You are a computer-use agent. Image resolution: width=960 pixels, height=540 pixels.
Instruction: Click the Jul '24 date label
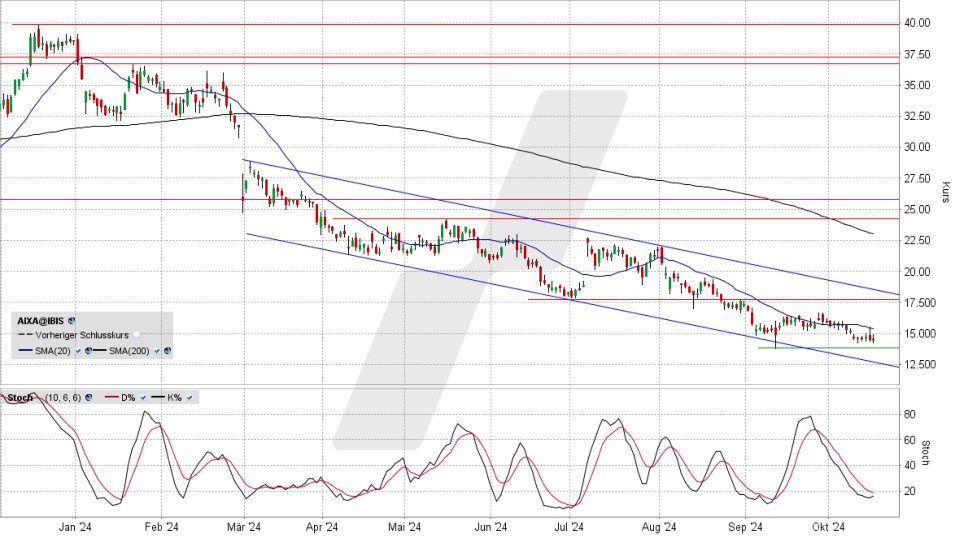(x=569, y=527)
